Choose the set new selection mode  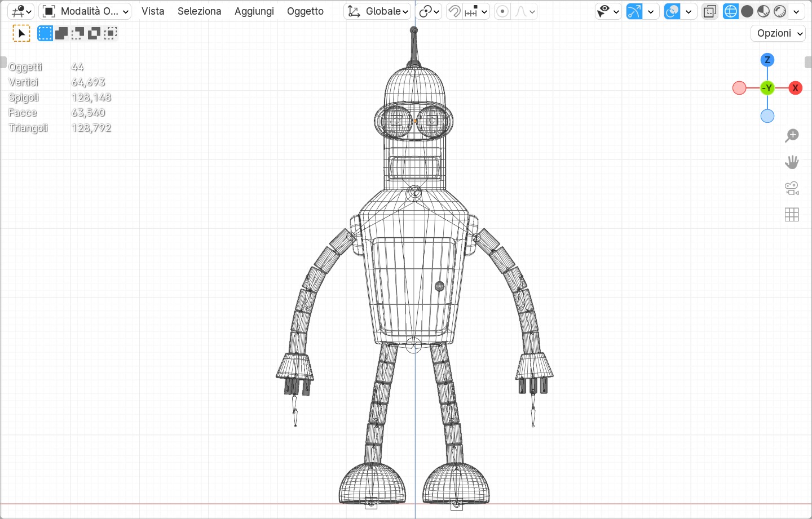coord(45,33)
